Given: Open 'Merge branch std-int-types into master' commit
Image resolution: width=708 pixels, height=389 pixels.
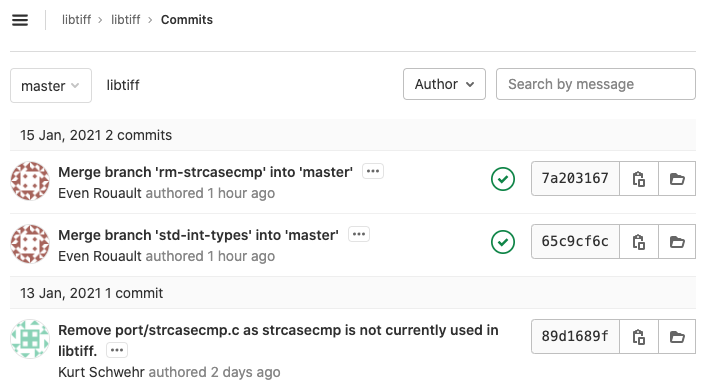Looking at the screenshot, I should [x=198, y=235].
